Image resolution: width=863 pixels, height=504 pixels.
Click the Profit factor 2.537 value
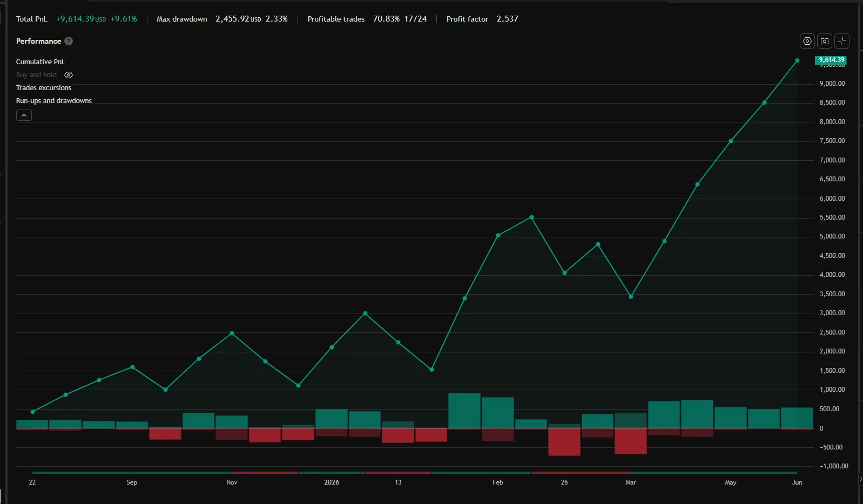tap(508, 19)
